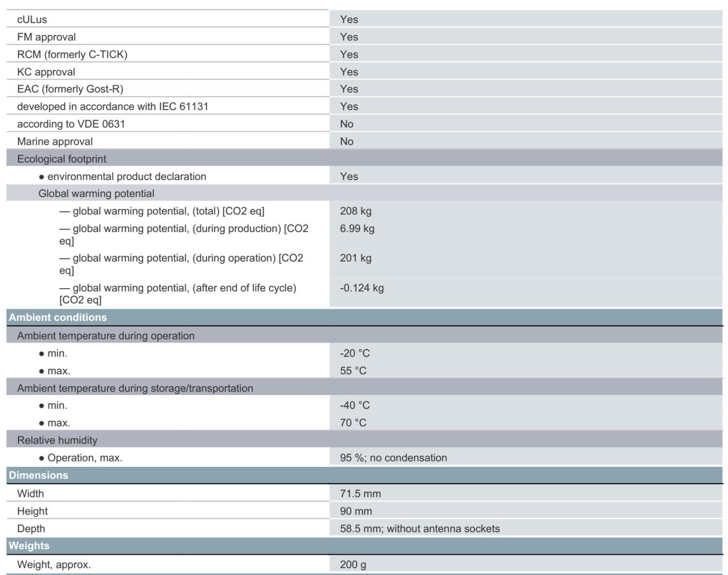This screenshot has height=575, width=728.
Task: Select the EAC (formerly Gost-R) label
Action: pyautogui.click(x=70, y=89)
